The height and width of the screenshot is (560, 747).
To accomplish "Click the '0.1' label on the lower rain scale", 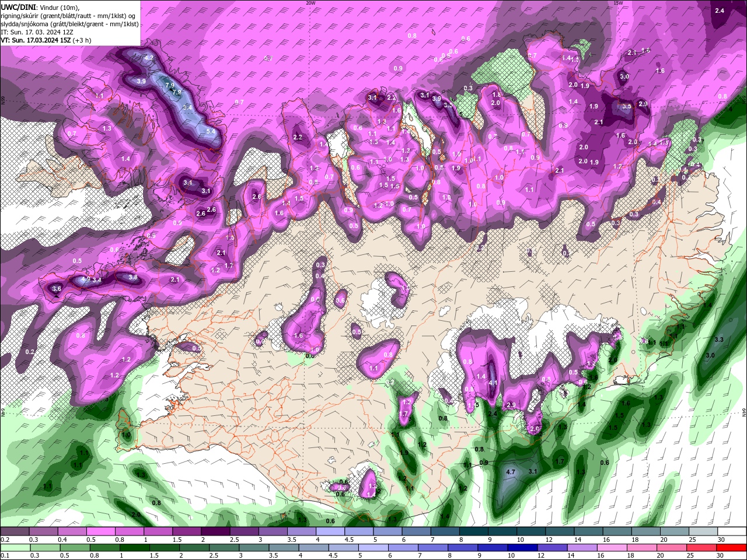I will tap(5, 556).
